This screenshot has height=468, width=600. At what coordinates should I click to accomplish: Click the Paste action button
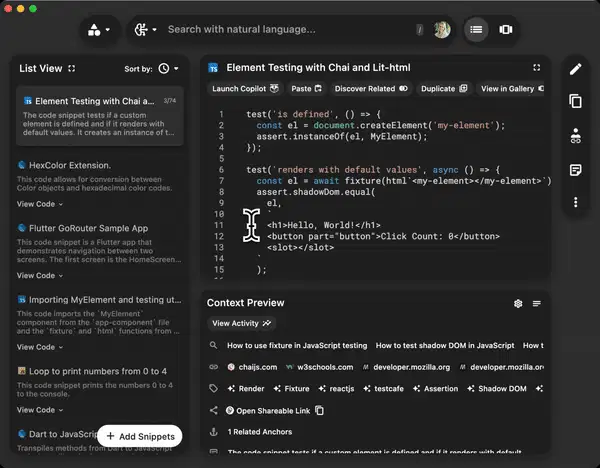pos(306,89)
